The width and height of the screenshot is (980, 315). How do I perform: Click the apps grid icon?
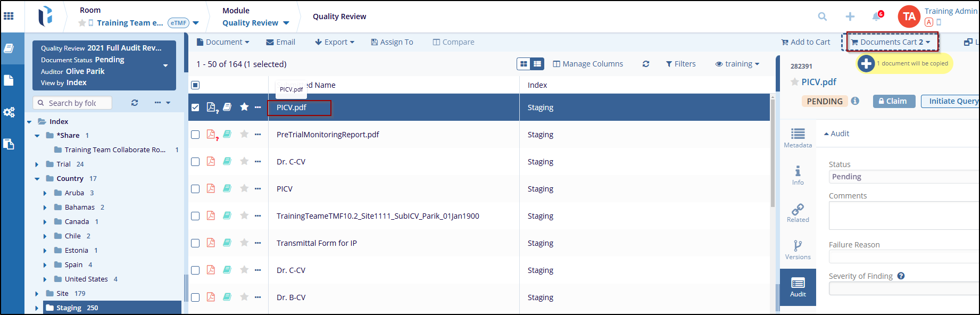click(x=9, y=16)
